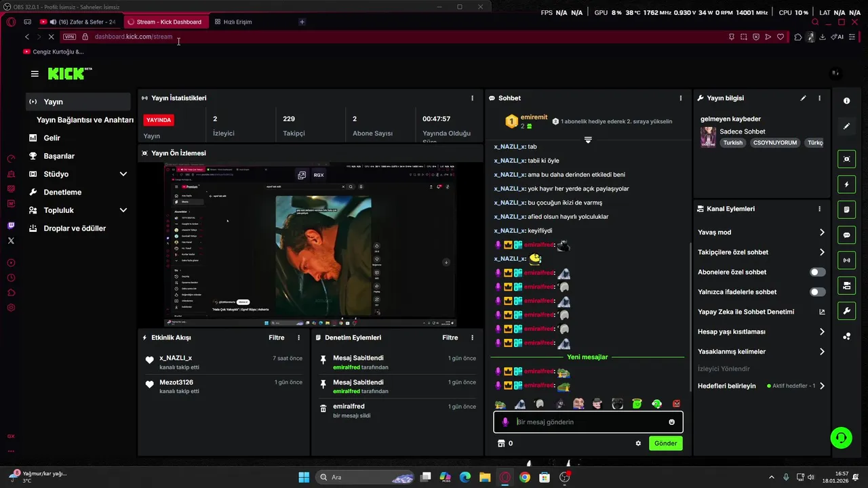
Task: Insert the red angry face emote
Action: tap(676, 404)
